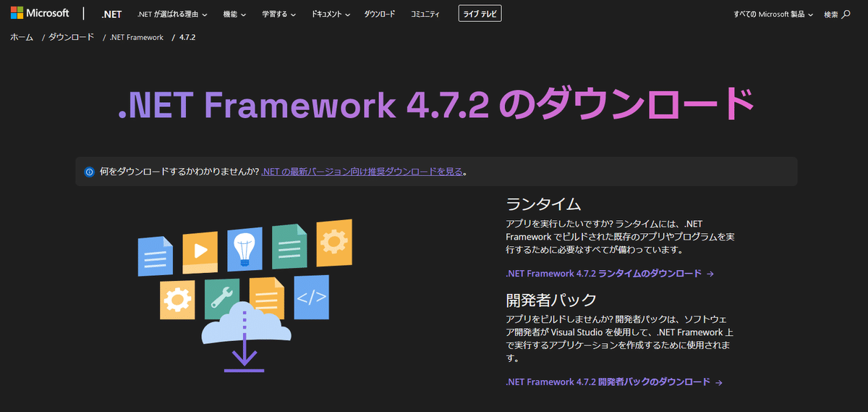The image size is (868, 412).
Task: Click the arrow after 開発者パックのダウンロード
Action: tap(719, 382)
